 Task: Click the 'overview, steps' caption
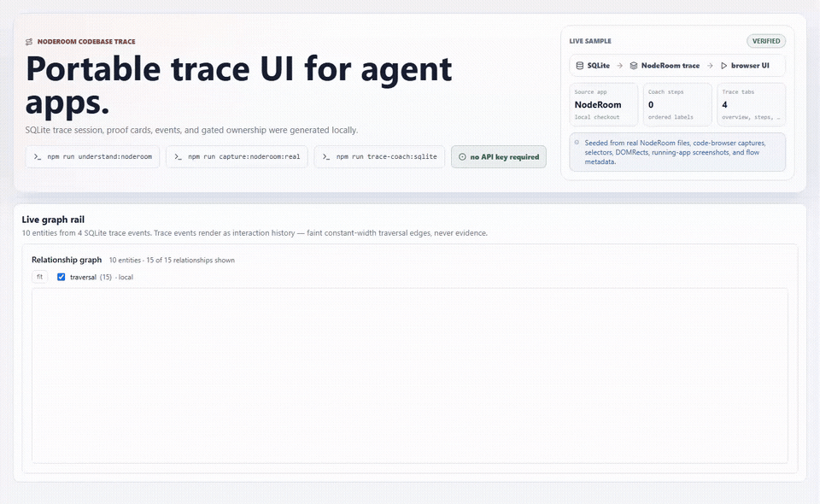(751, 117)
